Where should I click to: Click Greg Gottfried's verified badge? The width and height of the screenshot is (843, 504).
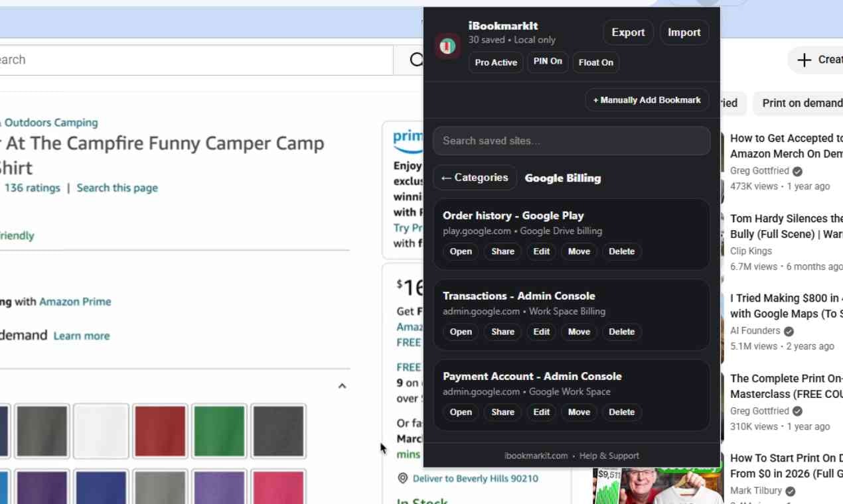pos(797,170)
